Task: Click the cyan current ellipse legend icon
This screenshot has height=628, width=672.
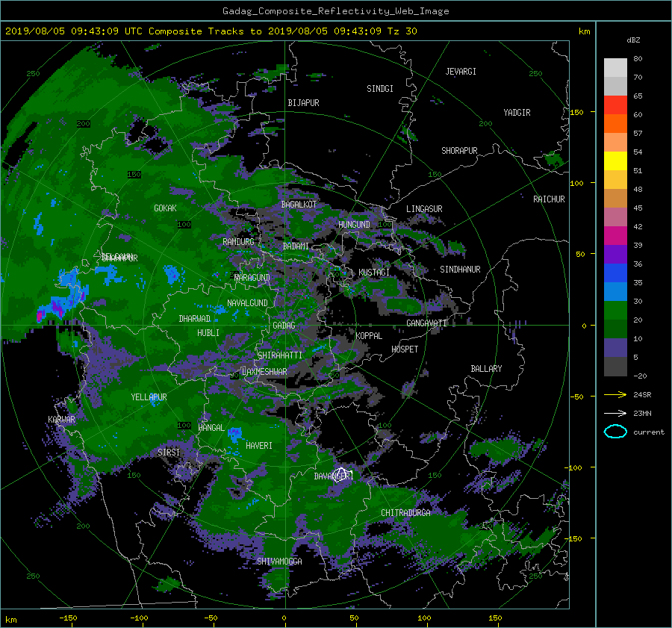Action: 615,432
